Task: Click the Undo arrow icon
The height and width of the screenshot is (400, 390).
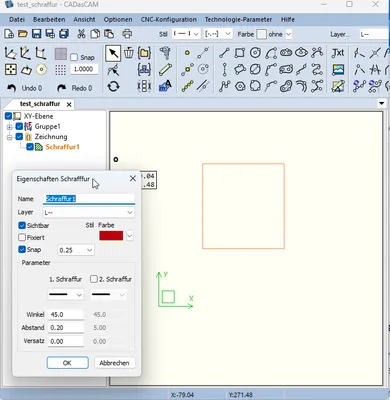Action: tap(11, 88)
